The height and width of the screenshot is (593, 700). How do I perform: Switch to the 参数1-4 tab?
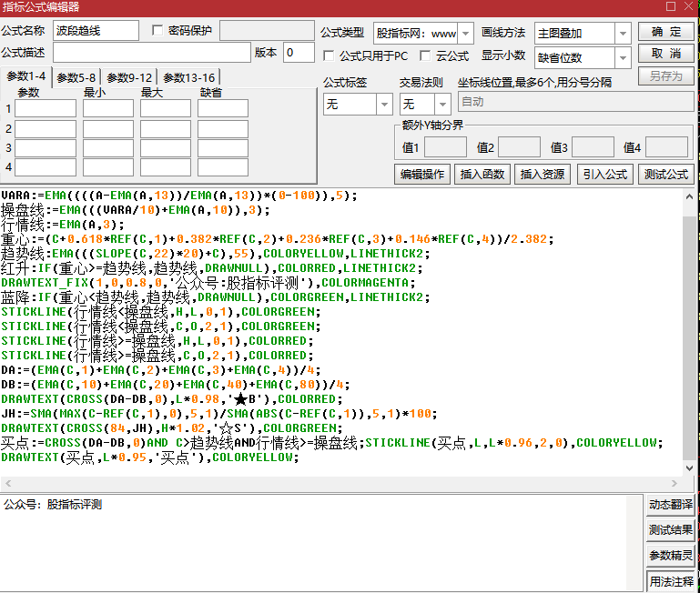(x=26, y=76)
